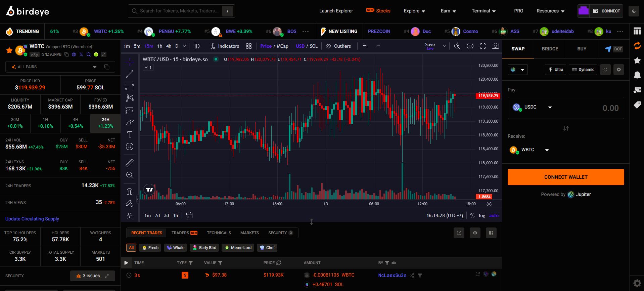Toggle auto scale on chart

pyautogui.click(x=494, y=216)
